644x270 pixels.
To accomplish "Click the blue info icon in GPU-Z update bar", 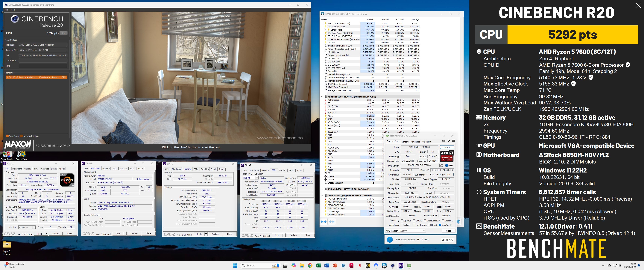I will (390, 240).
